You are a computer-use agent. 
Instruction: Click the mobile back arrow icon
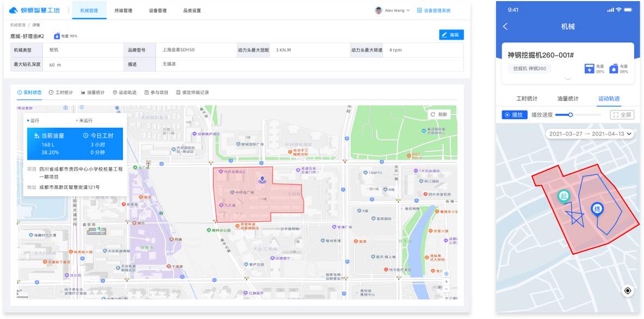tap(505, 27)
